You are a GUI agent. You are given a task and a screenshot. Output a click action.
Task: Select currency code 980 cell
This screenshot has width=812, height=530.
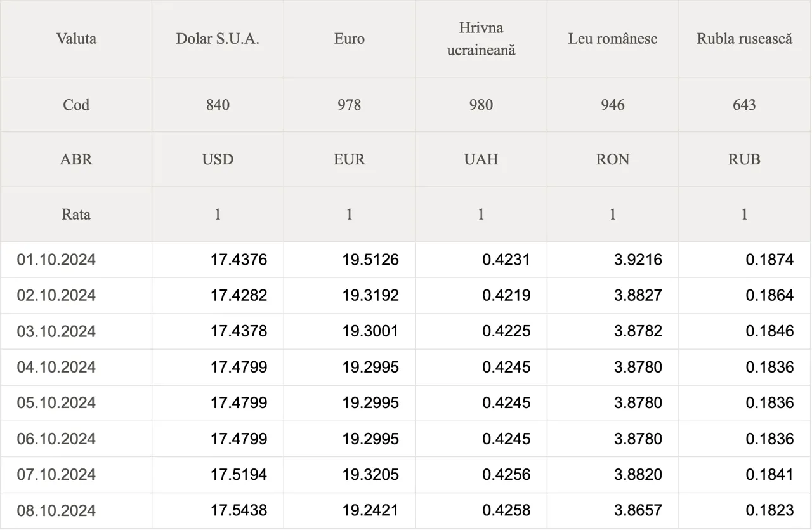click(481, 105)
